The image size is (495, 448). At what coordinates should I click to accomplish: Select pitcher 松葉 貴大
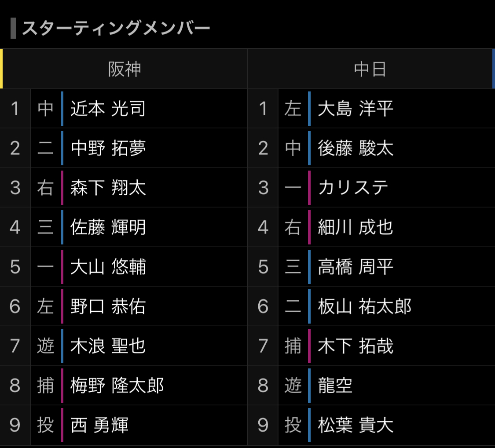click(356, 425)
